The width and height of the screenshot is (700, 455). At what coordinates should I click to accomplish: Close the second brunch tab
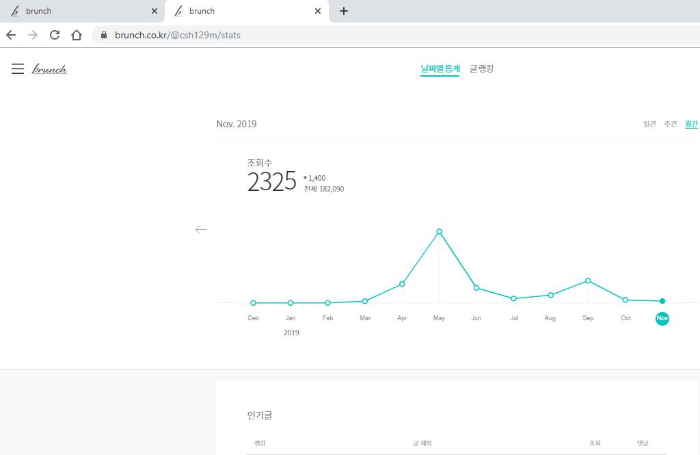click(x=318, y=11)
